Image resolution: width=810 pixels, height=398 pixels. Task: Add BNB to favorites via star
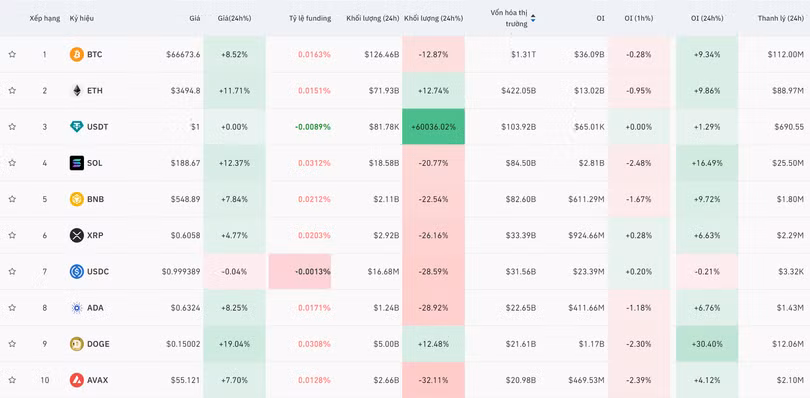click(12, 199)
